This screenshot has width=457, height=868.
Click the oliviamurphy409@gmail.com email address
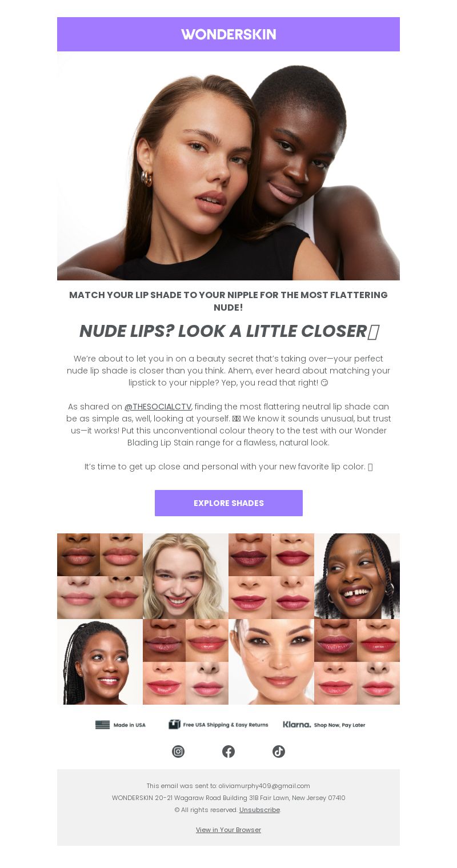point(264,786)
